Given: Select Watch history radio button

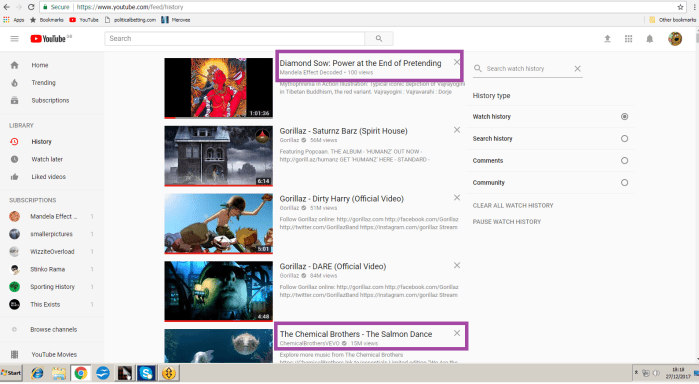Looking at the screenshot, I should point(624,116).
